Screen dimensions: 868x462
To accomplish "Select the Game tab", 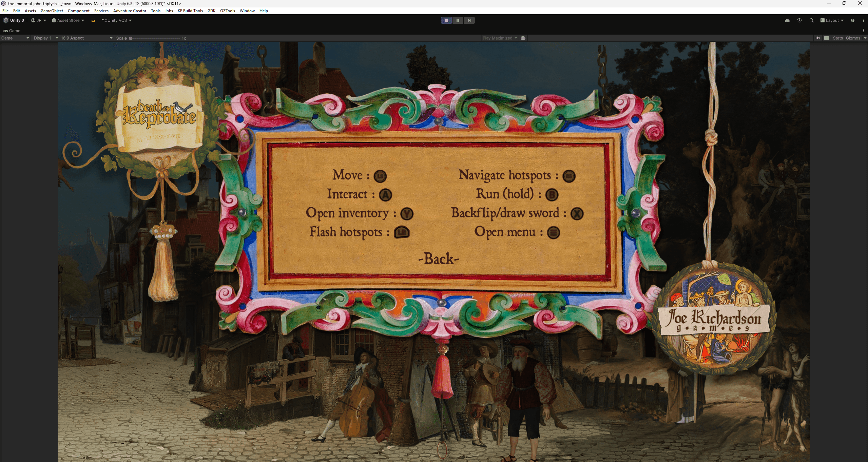I will tap(12, 31).
